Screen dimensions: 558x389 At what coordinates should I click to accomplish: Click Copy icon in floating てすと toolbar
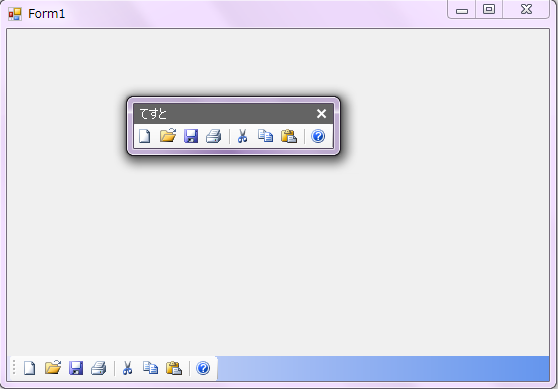pyautogui.click(x=265, y=136)
